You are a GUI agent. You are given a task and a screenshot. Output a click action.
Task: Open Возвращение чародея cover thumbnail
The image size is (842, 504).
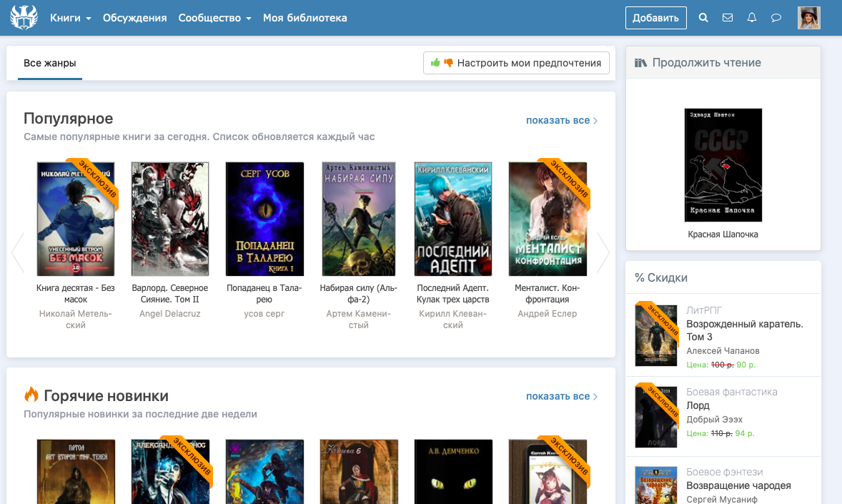click(656, 485)
